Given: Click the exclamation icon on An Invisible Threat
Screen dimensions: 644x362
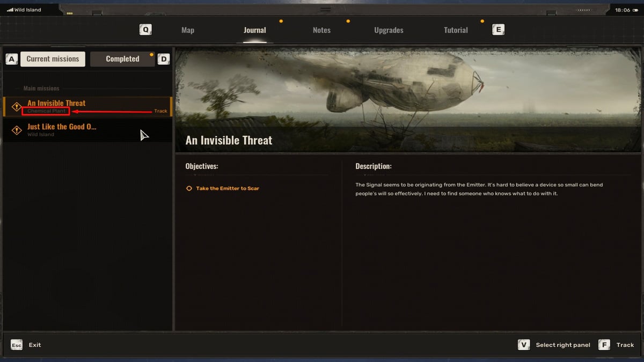Looking at the screenshot, I should [16, 106].
